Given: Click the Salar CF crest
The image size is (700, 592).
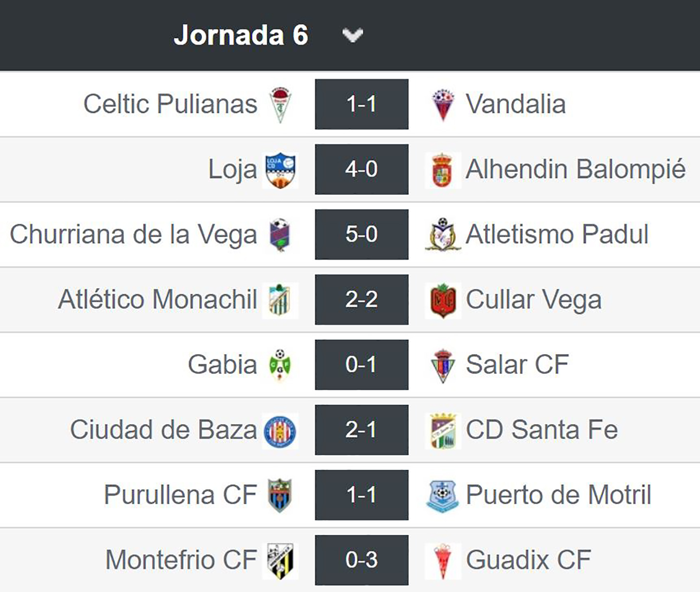Looking at the screenshot, I should 443,365.
